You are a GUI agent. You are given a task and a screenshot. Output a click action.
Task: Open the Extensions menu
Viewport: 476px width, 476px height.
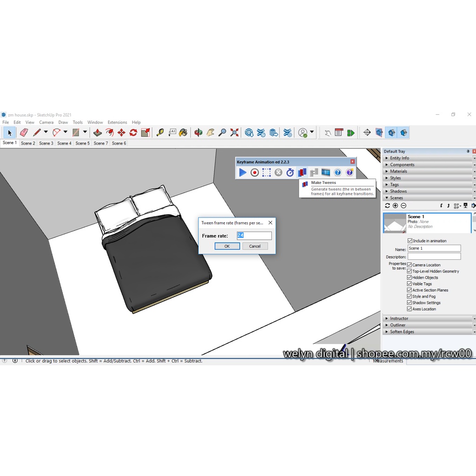[117, 122]
